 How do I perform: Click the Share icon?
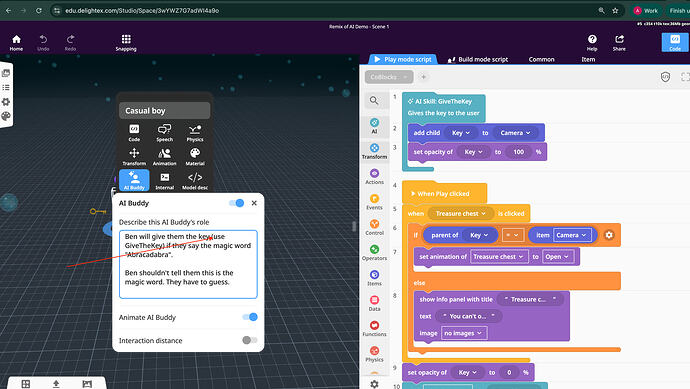619,43
